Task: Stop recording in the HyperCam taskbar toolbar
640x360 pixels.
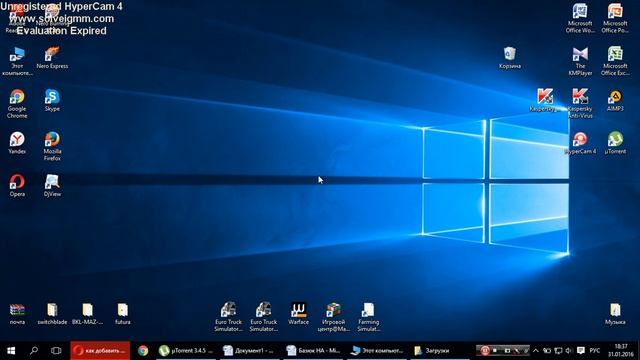Action: [495, 351]
